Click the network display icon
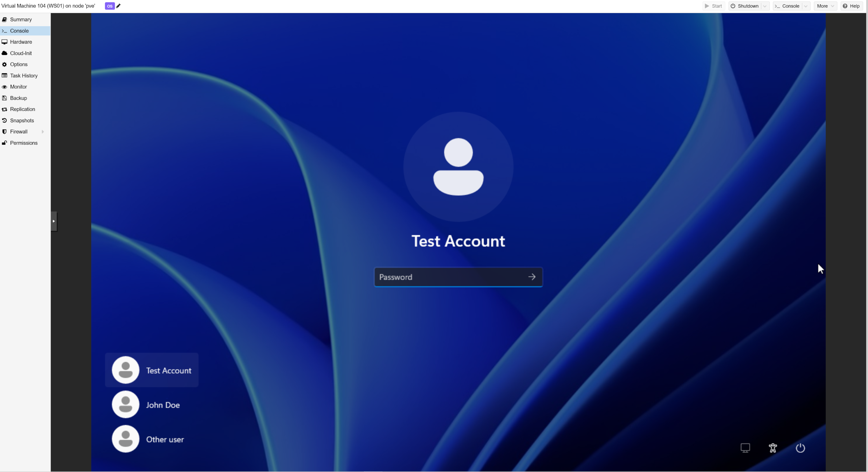Image resolution: width=868 pixels, height=472 pixels. point(745,448)
